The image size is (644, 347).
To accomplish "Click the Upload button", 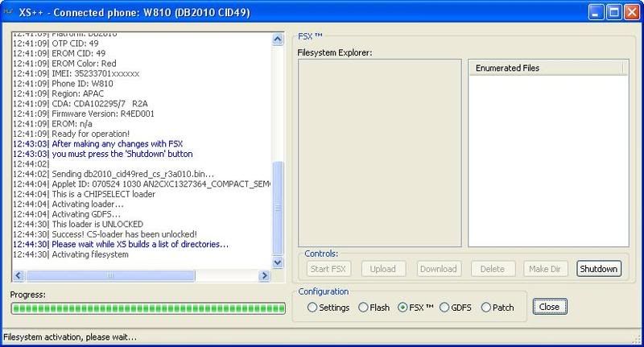I will point(383,269).
